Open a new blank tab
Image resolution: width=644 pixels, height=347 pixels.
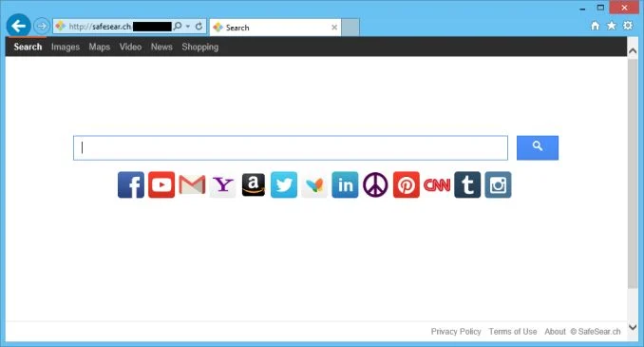pos(350,28)
